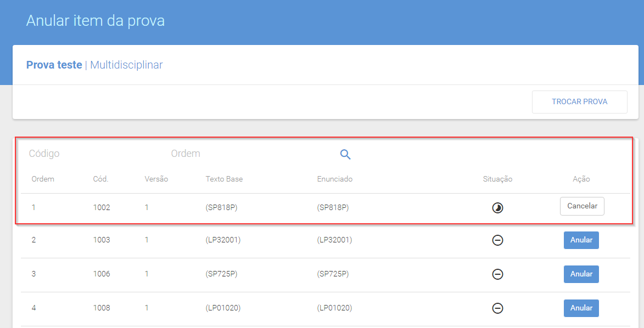Click the Texto Base column header
The image size is (644, 328).
pyautogui.click(x=224, y=179)
